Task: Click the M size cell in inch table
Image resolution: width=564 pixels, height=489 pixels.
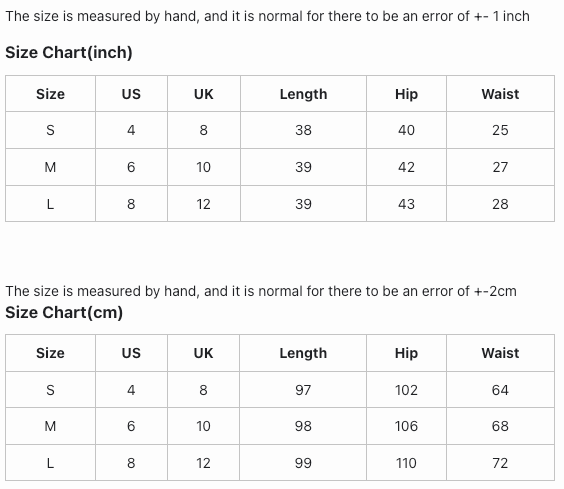Action: 50,167
